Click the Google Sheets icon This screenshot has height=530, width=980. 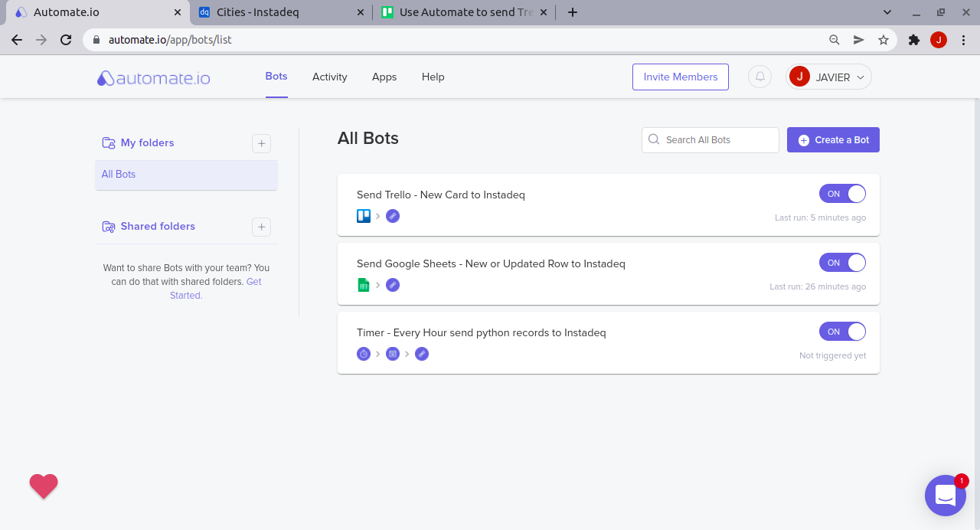coord(364,285)
